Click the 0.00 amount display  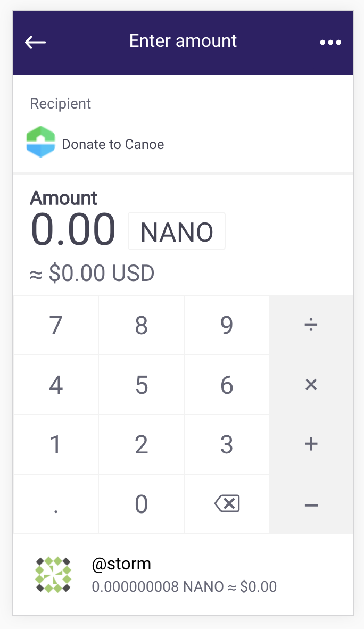pyautogui.click(x=74, y=229)
